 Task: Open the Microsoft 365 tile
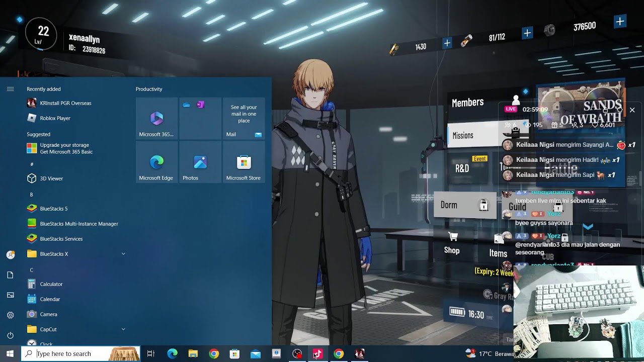[x=156, y=119]
